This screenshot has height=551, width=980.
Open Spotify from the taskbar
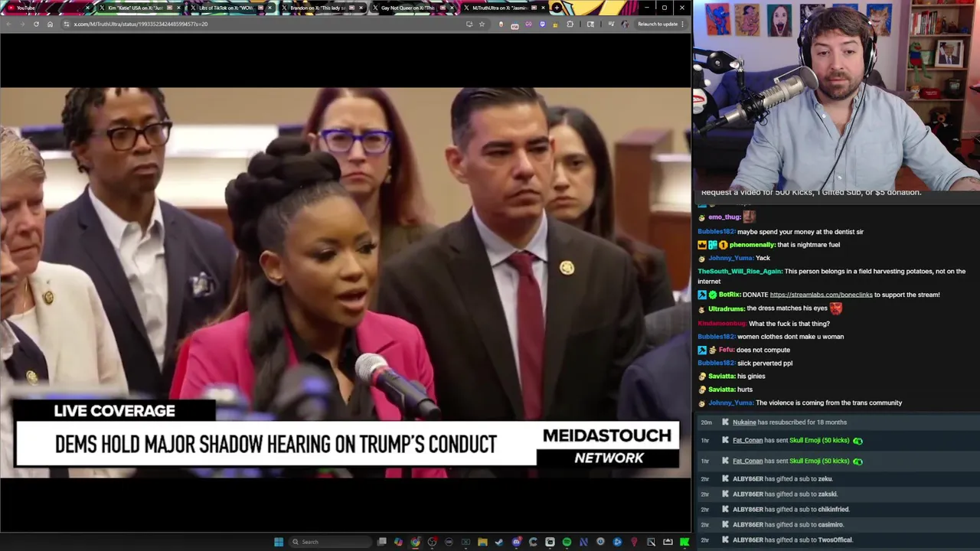pos(567,542)
